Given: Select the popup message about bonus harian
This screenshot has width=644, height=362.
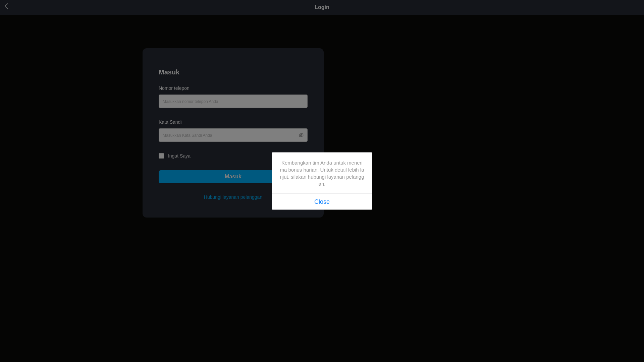Looking at the screenshot, I should (322, 173).
